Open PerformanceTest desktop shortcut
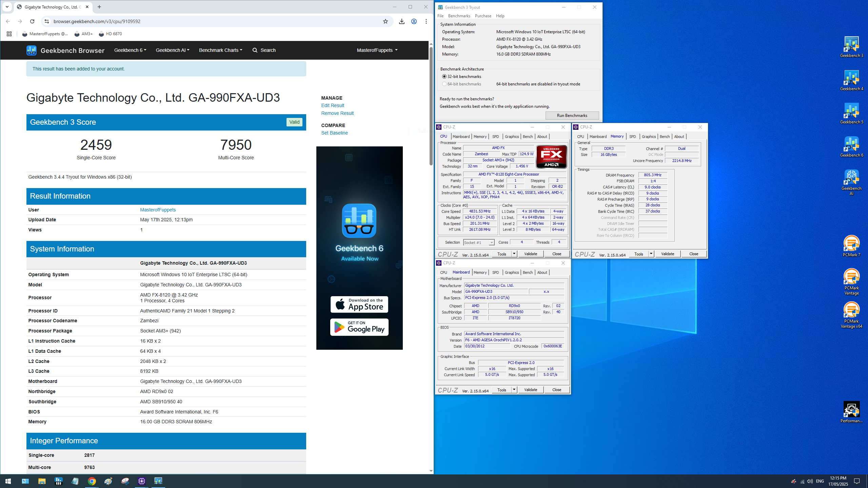 [x=851, y=412]
